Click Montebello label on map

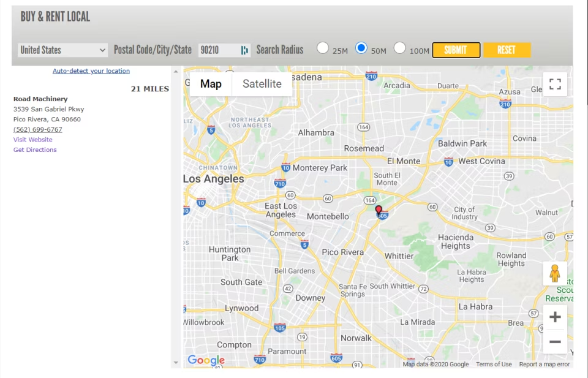328,216
